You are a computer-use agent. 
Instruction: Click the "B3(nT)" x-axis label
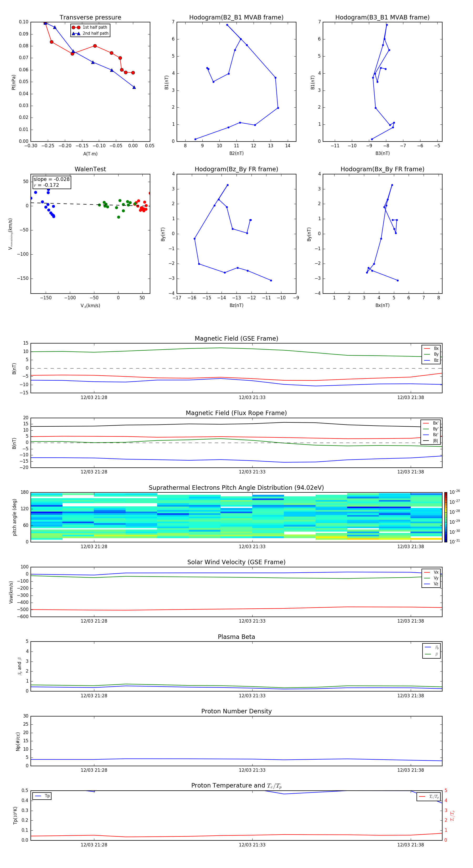382,153
